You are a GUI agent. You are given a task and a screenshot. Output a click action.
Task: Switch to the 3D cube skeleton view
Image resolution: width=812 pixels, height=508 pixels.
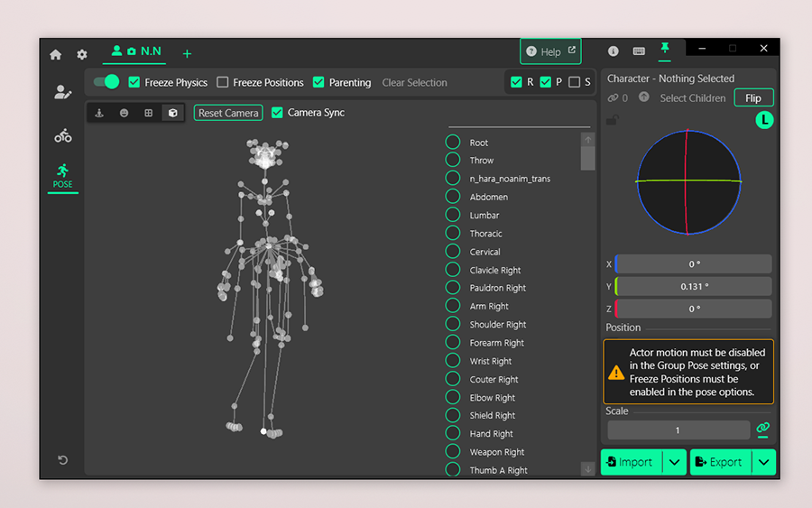172,113
